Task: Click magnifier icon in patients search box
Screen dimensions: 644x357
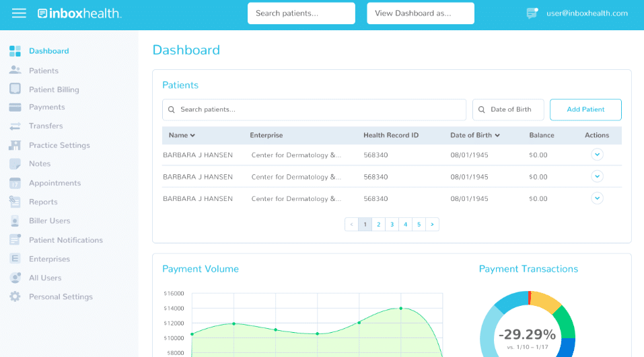Action: pos(172,110)
